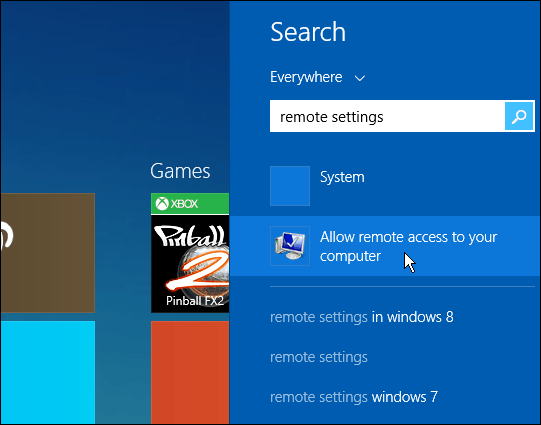Click the remote access computer monitor icon
The height and width of the screenshot is (425, 541).
[290, 246]
